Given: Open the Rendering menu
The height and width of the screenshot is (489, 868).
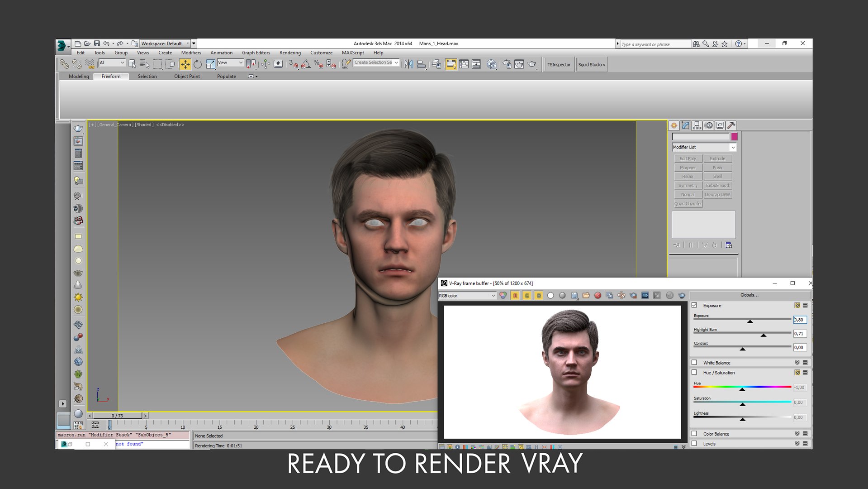Looking at the screenshot, I should click(x=290, y=53).
